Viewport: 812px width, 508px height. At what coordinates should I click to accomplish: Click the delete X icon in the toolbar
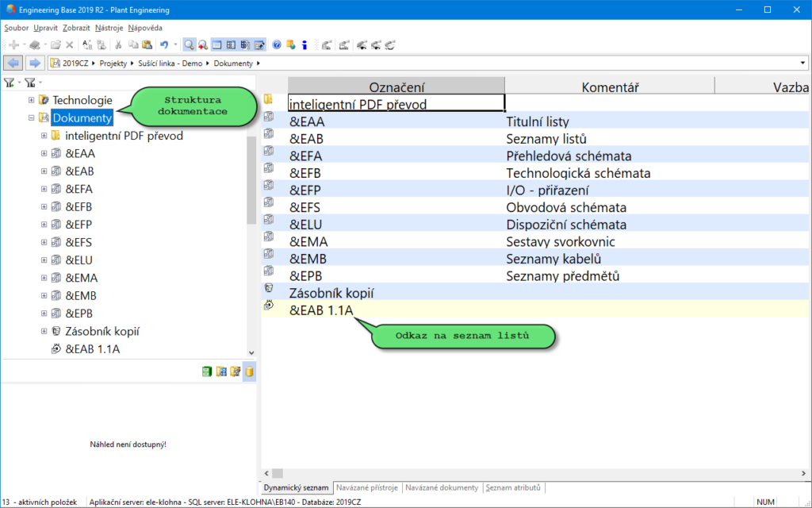[x=71, y=44]
